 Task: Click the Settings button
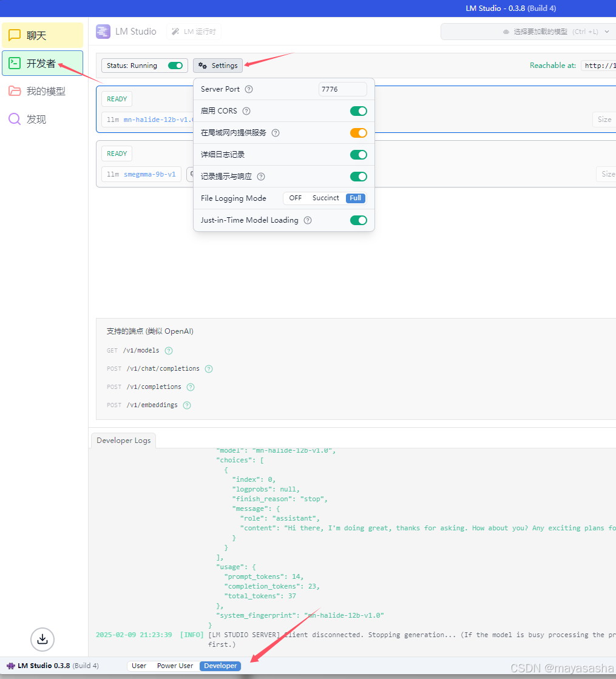click(218, 66)
